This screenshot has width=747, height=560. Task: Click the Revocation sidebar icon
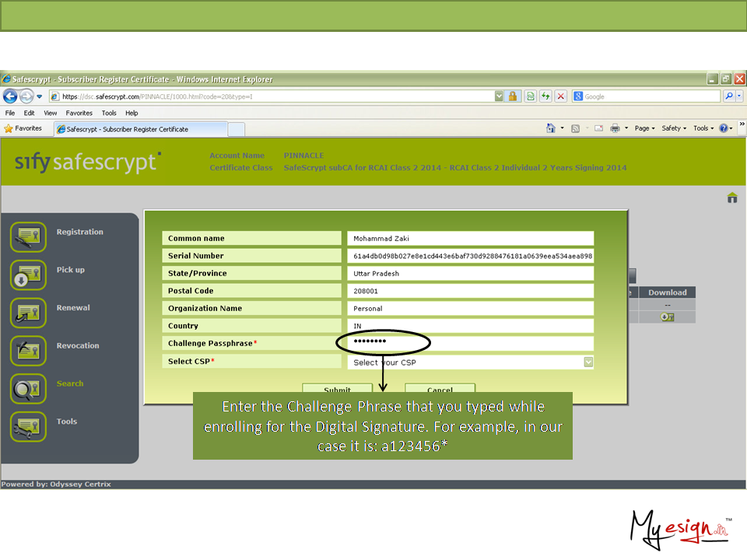[x=29, y=351]
